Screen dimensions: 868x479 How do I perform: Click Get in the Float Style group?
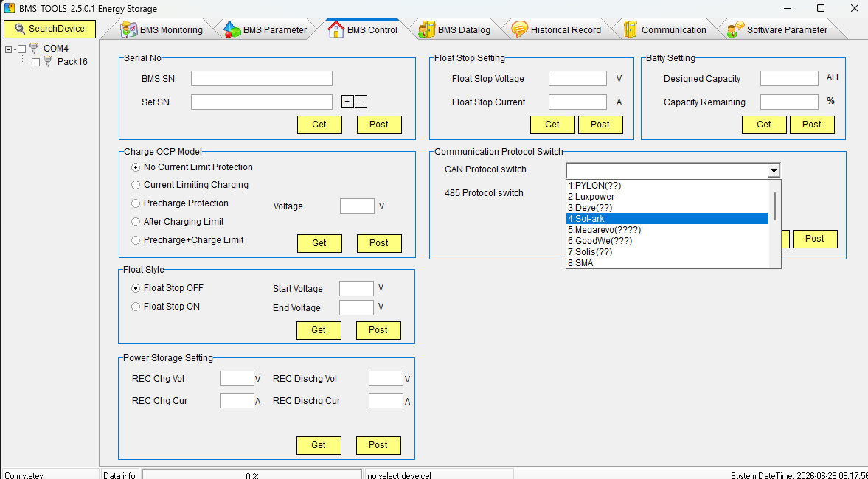(x=319, y=329)
